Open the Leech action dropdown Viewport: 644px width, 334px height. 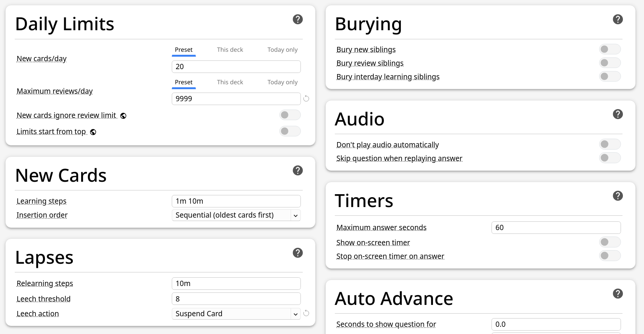coord(236,314)
